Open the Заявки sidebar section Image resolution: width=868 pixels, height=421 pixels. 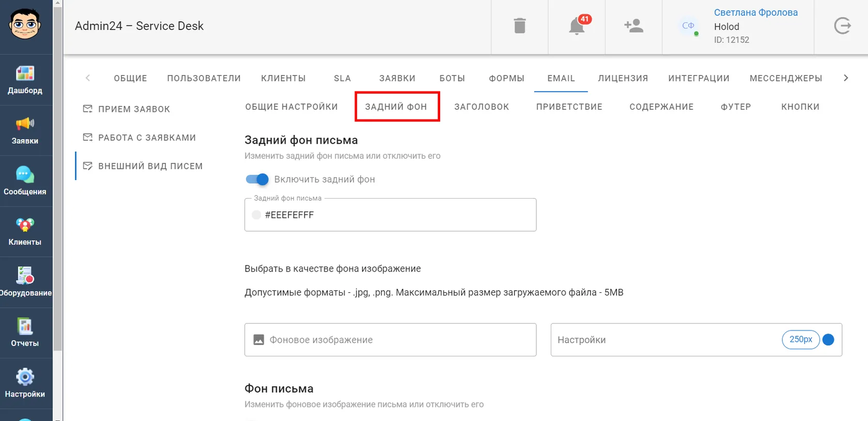click(x=25, y=130)
